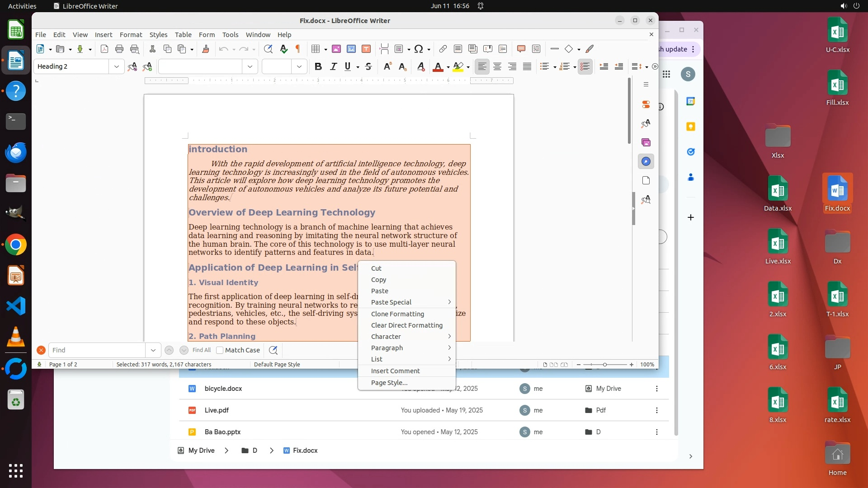Viewport: 868px width, 488px height.
Task: Open the Format menu
Action: click(x=131, y=34)
